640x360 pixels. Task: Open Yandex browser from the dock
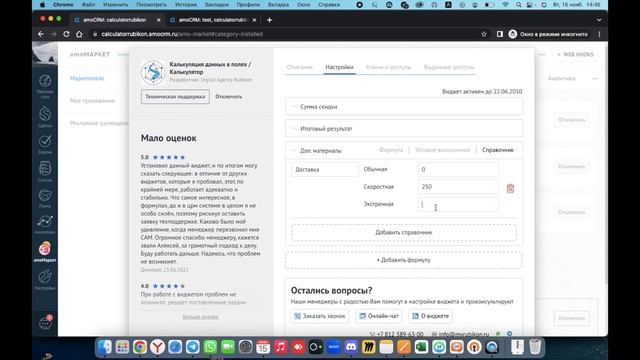click(x=157, y=347)
